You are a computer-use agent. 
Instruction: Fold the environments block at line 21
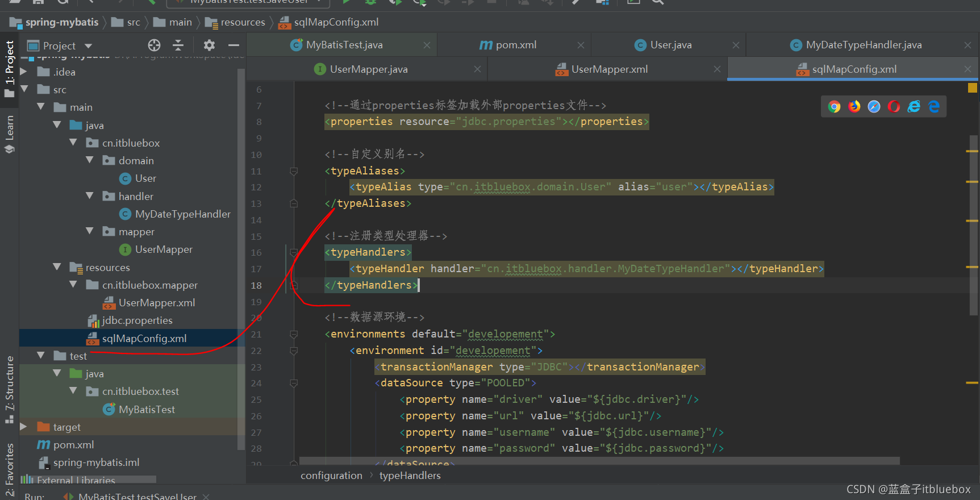tap(294, 334)
